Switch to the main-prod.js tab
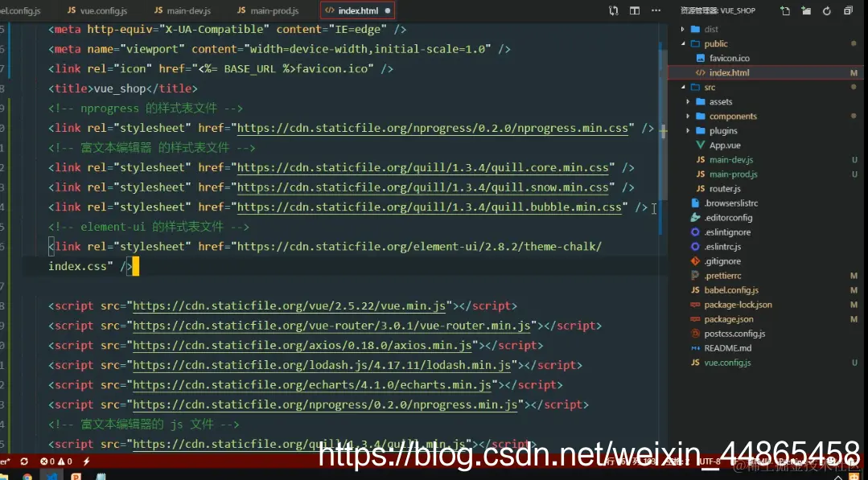 tap(268, 10)
